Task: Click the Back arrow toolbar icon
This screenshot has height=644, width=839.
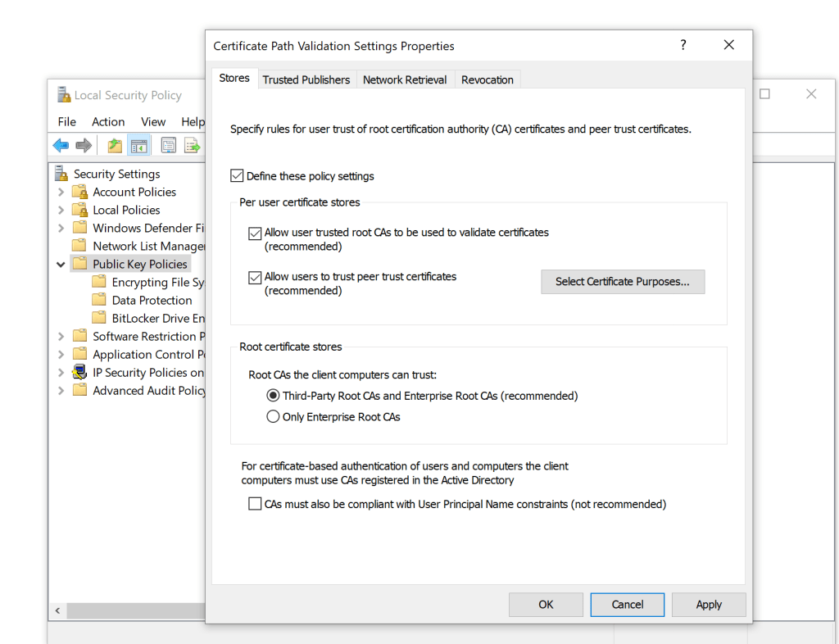Action: coord(61,146)
